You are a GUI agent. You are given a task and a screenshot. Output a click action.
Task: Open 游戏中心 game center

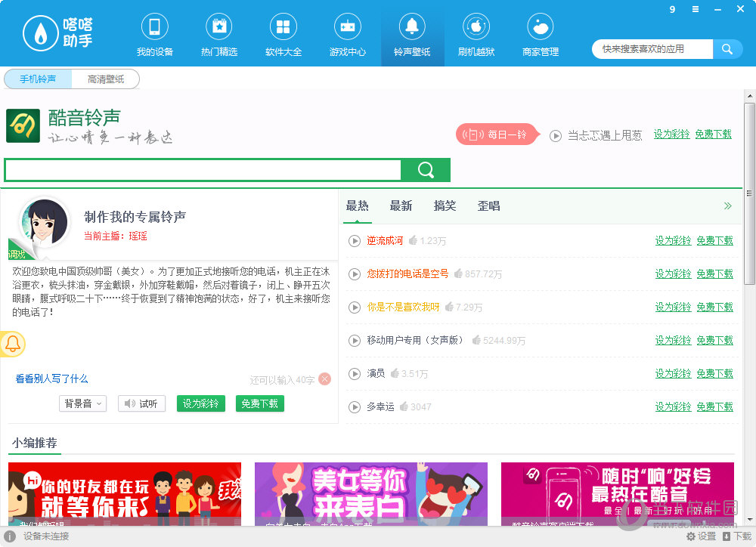point(347,36)
